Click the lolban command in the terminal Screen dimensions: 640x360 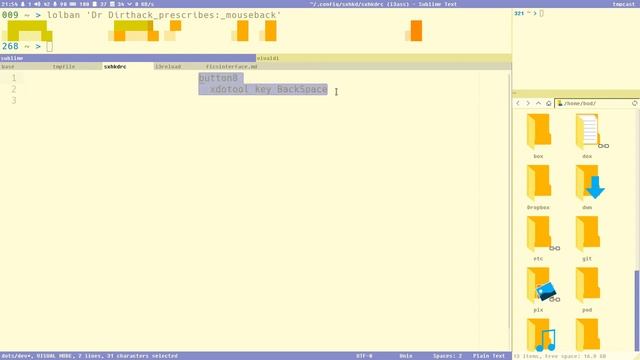164,15
